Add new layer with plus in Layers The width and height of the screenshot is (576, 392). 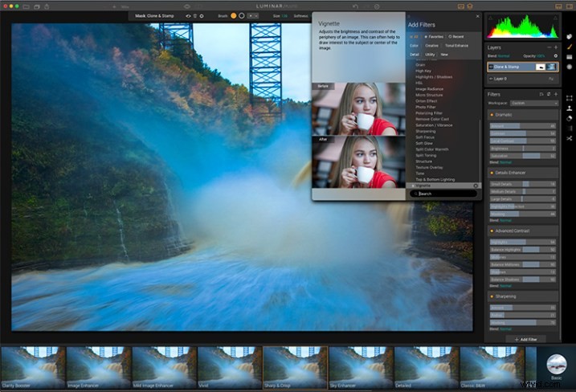556,47
